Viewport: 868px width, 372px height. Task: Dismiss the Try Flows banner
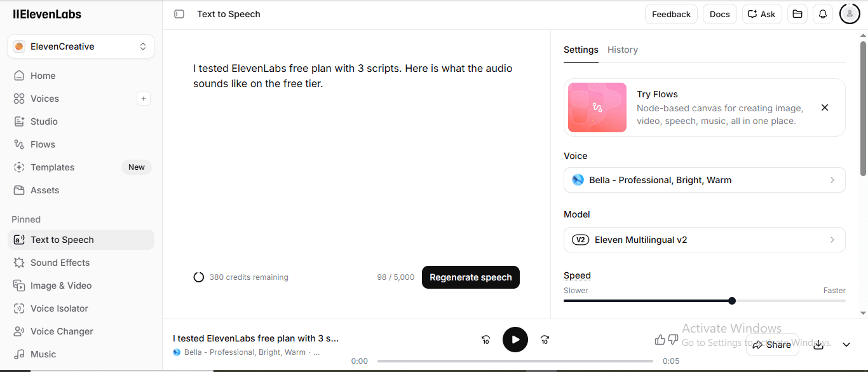click(x=825, y=107)
